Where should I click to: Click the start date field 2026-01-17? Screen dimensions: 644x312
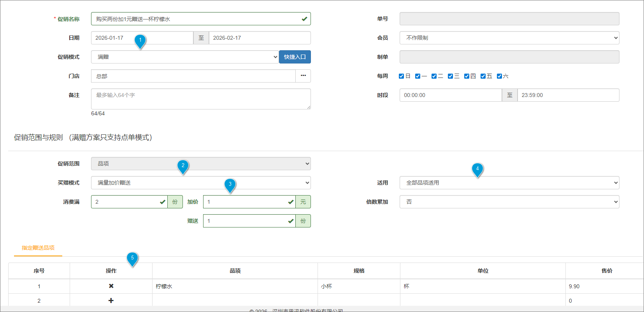[x=142, y=38]
